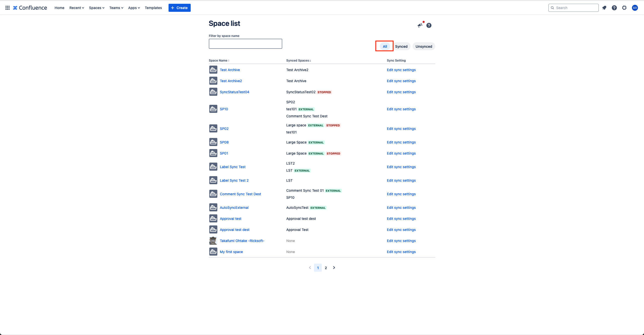Open the top bar help icon

coord(614,8)
